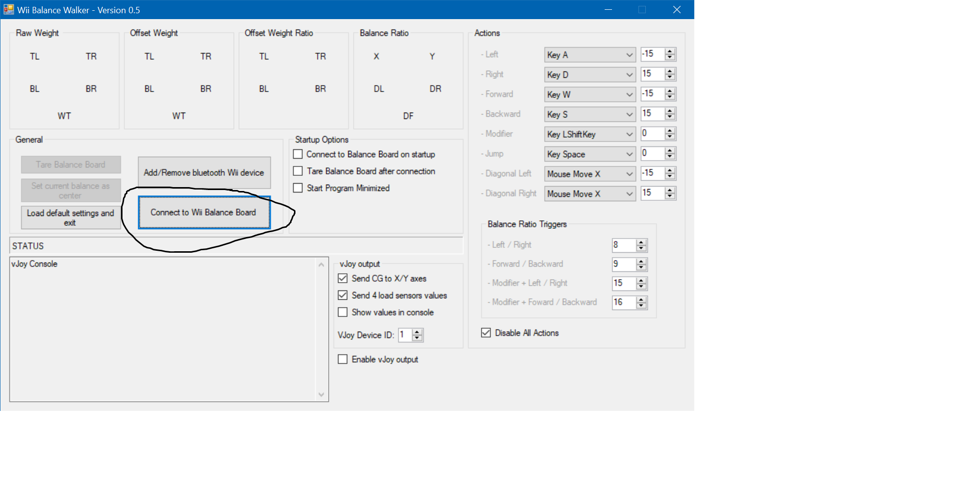Decrease Diagonal Left value stepper

coord(670,176)
